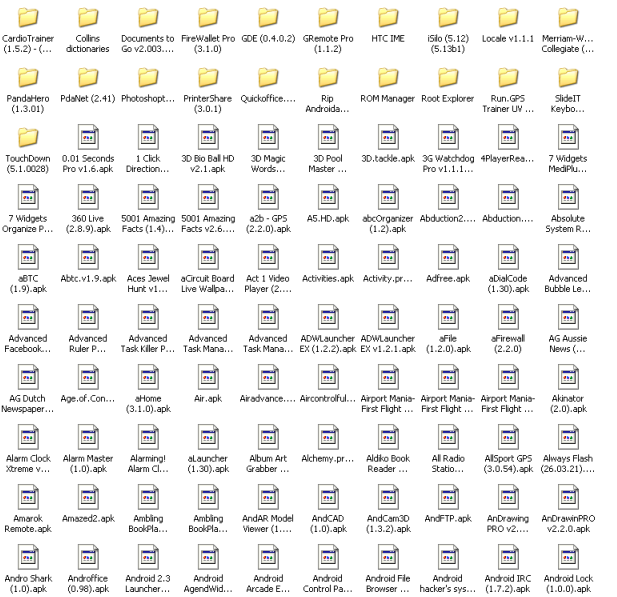Screen dimensions: 617x597
Task: Click the 'Aldiko Book Reader' file label
Action: click(388, 464)
